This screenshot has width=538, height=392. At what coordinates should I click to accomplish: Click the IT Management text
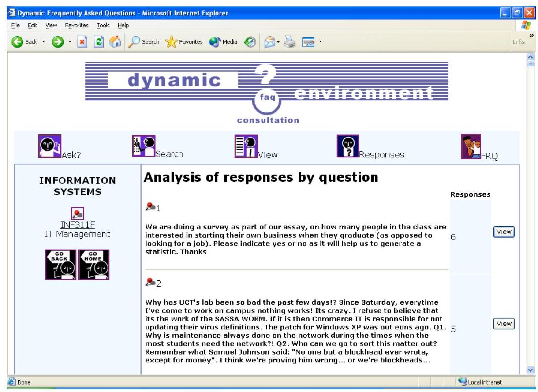(x=78, y=234)
